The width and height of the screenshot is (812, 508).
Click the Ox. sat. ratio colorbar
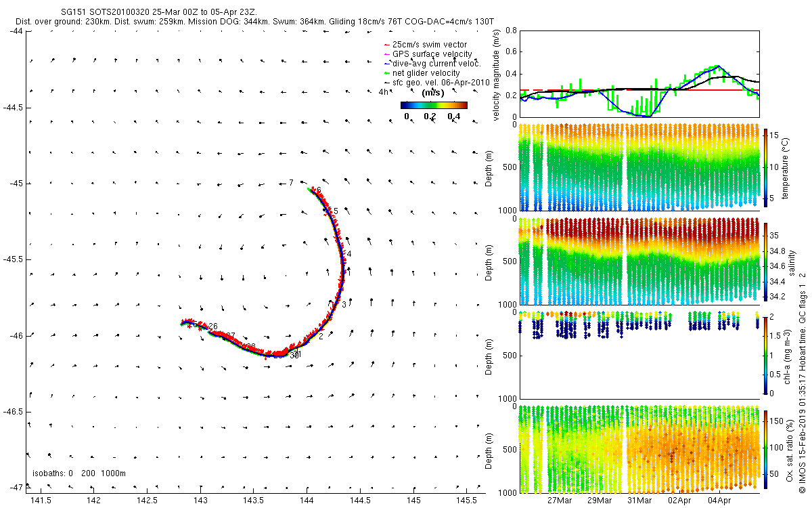pyautogui.click(x=766, y=448)
